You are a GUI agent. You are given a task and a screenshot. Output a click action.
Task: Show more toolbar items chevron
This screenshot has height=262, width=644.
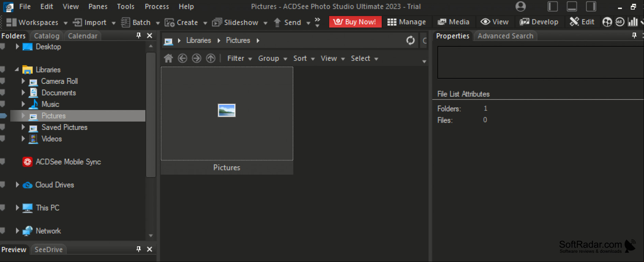[317, 22]
